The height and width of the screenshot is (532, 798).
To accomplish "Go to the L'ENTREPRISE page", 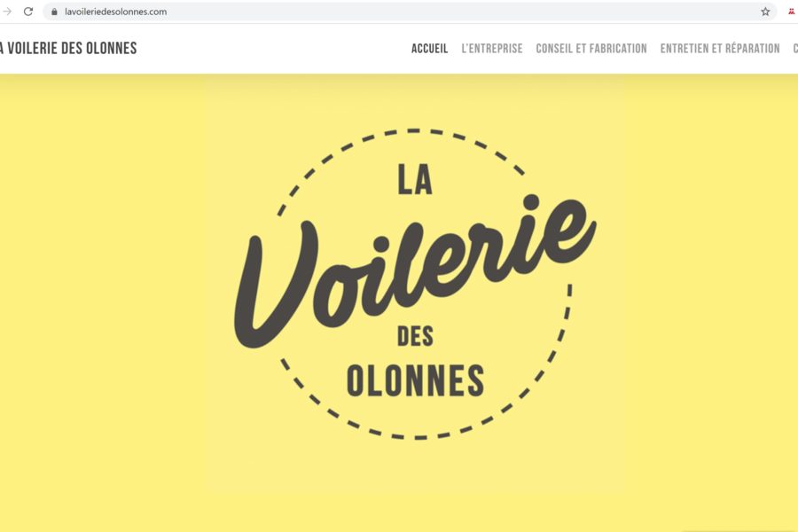I will click(x=491, y=49).
